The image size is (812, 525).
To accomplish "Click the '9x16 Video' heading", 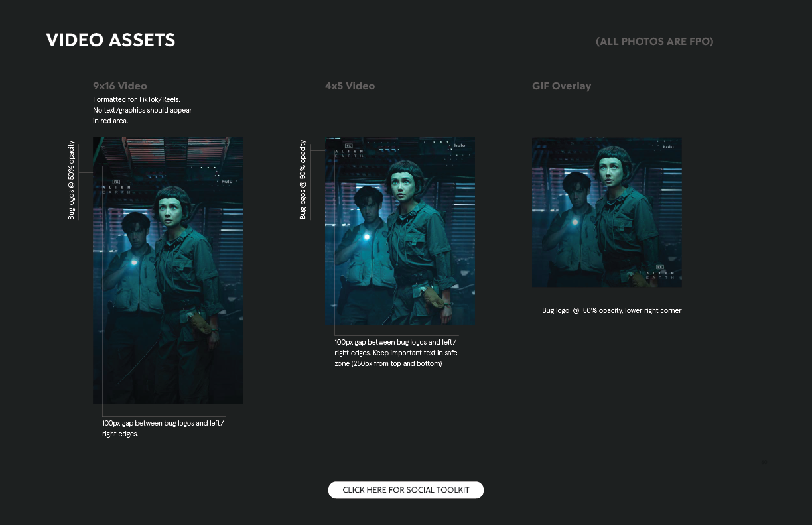I will click(120, 86).
